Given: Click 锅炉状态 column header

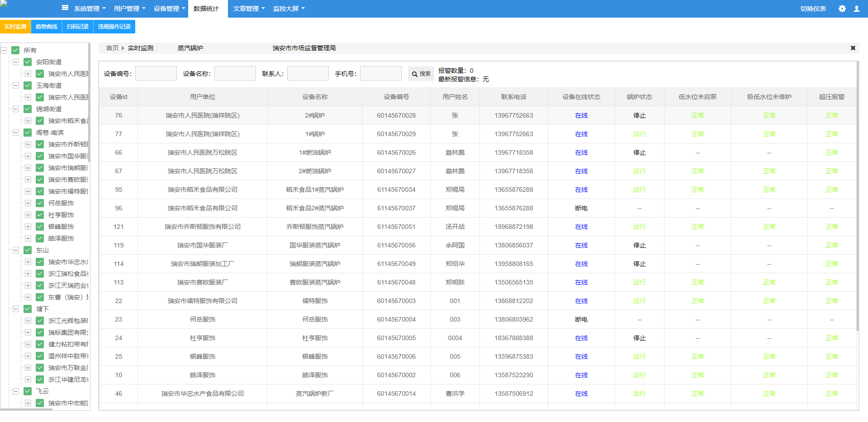Looking at the screenshot, I should [x=639, y=97].
